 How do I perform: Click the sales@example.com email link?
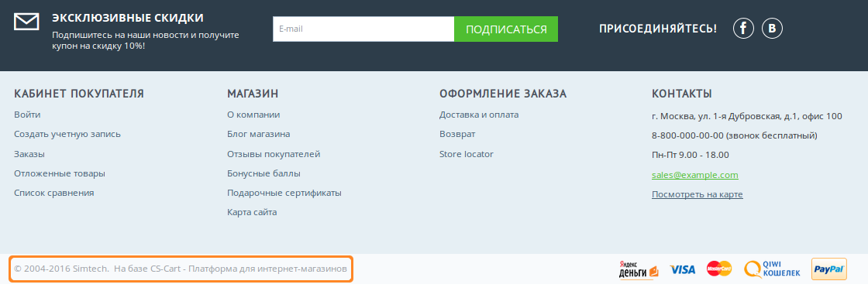coord(694,175)
